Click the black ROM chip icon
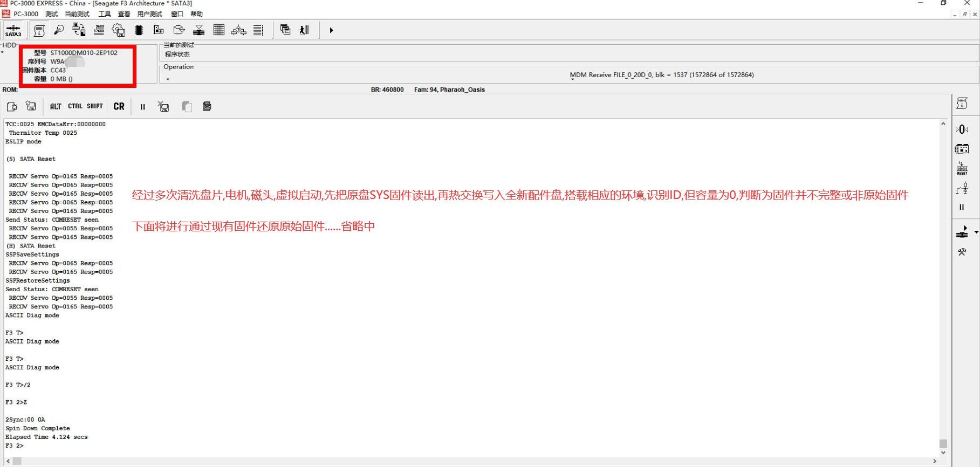This screenshot has height=467, width=980. coord(139,30)
